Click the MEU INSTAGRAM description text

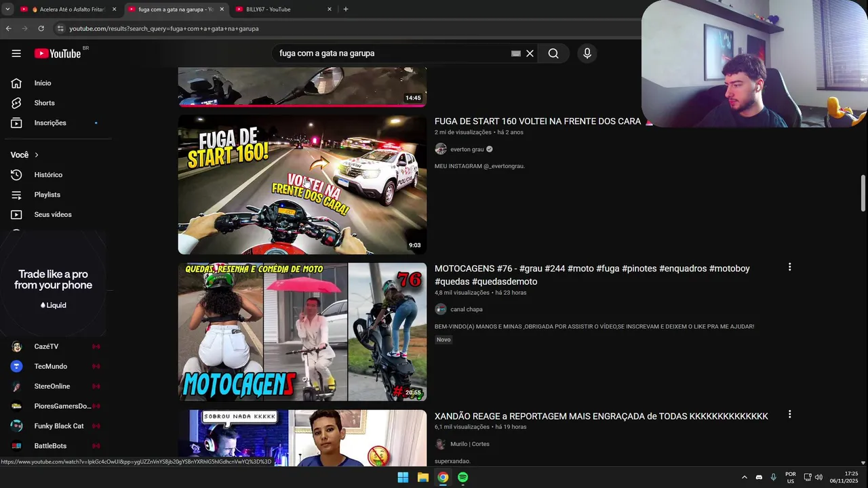tap(479, 166)
